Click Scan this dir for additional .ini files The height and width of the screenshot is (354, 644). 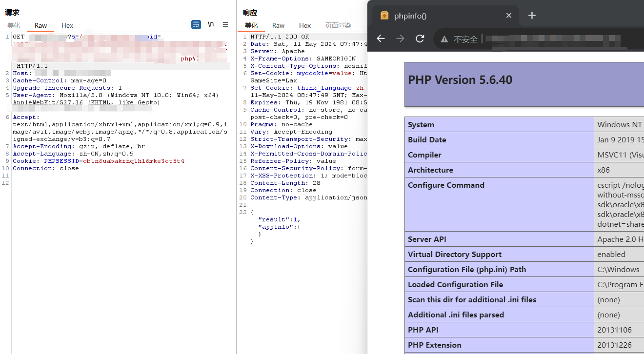[x=472, y=300]
